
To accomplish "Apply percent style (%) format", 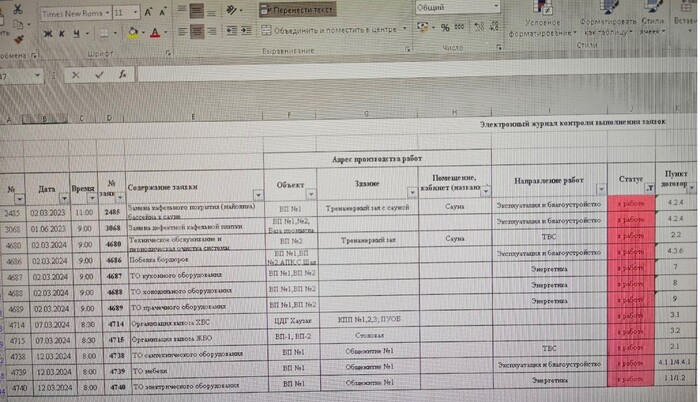I will pos(445,28).
